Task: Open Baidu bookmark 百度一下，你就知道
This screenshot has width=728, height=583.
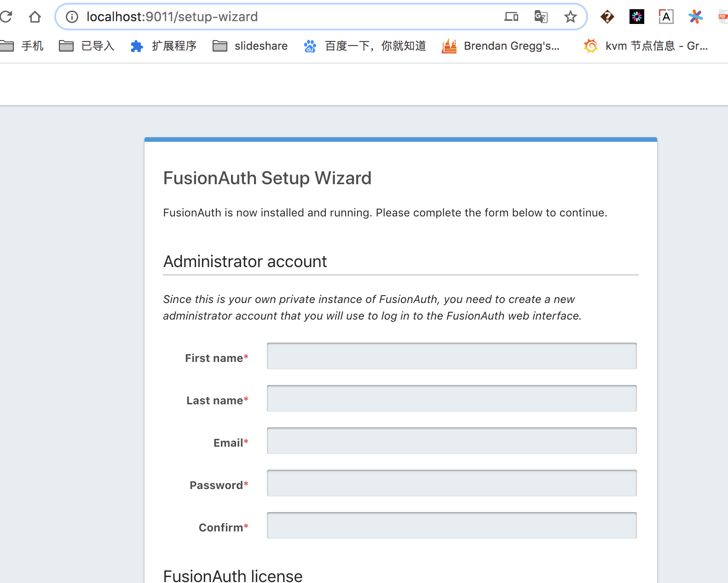Action: point(364,46)
